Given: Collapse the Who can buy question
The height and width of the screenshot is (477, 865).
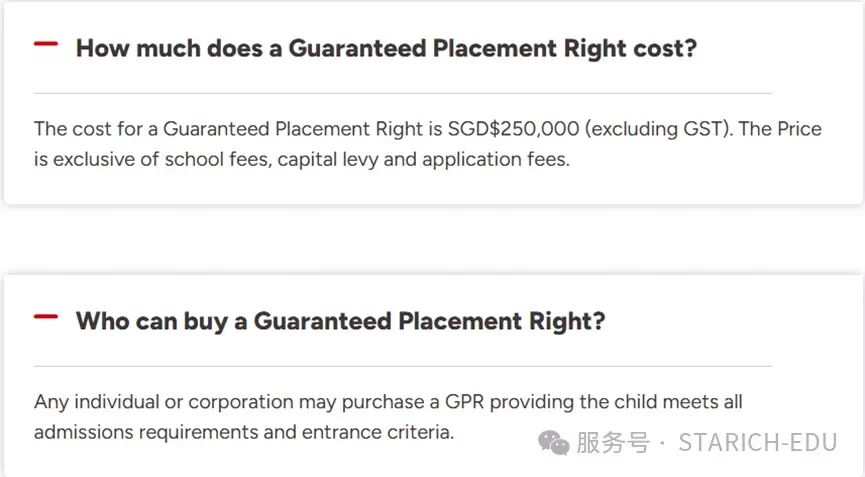Looking at the screenshot, I should click(x=46, y=317).
